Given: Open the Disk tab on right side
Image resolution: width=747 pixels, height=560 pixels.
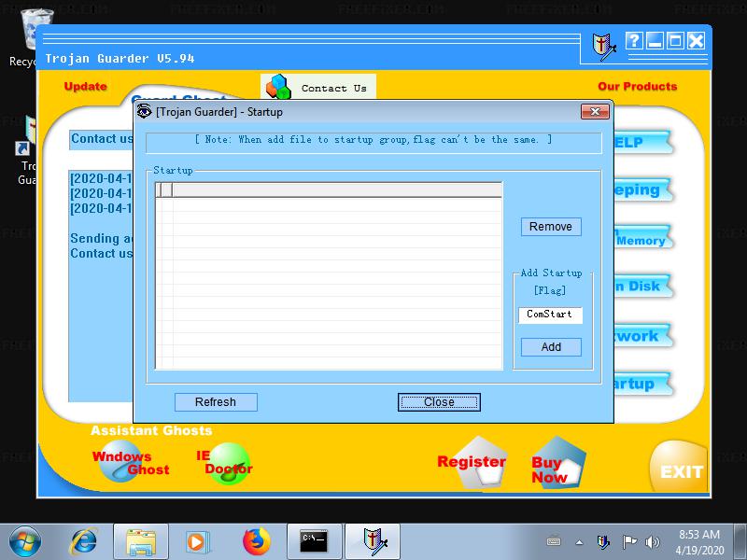Looking at the screenshot, I should 643,287.
